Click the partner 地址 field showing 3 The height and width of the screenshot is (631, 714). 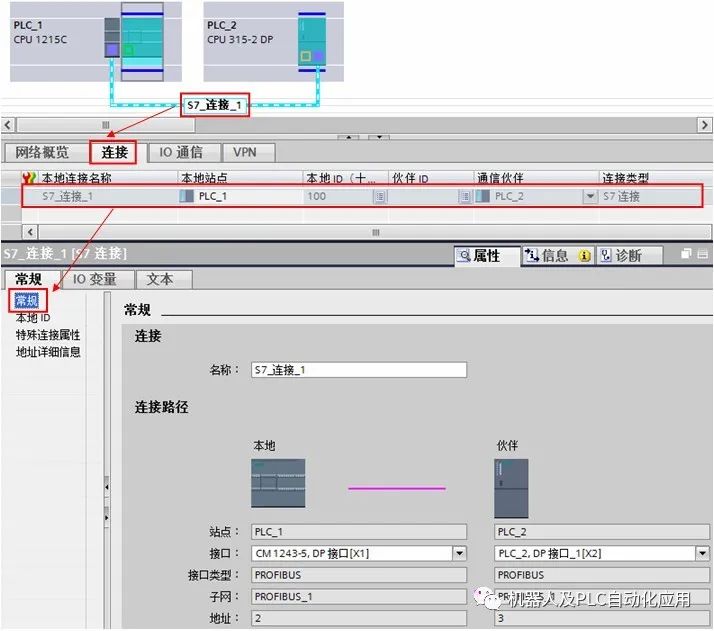point(602,618)
